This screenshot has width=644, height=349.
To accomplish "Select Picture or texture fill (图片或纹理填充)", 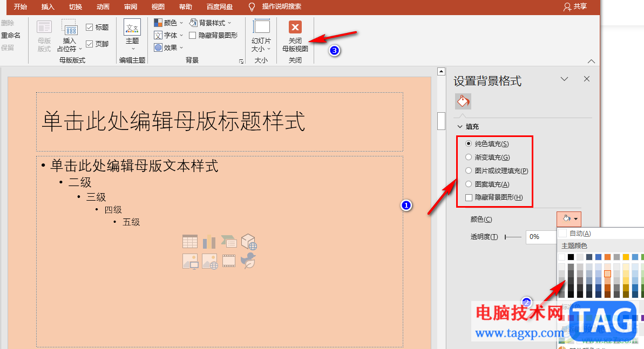I will (x=468, y=171).
